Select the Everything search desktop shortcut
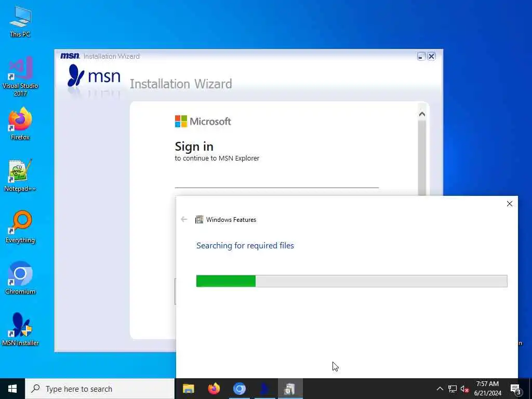Screen dimensions: 532x399 (x=20, y=227)
